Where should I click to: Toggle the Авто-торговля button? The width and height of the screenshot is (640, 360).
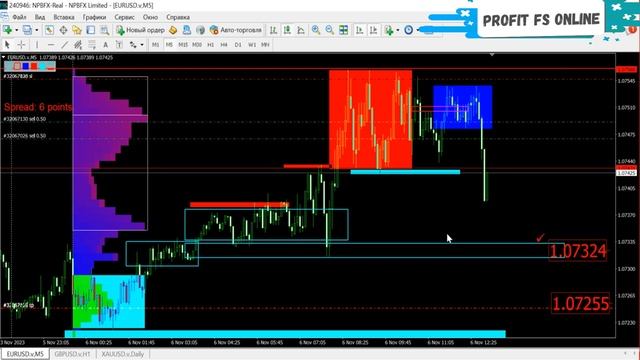point(236,30)
